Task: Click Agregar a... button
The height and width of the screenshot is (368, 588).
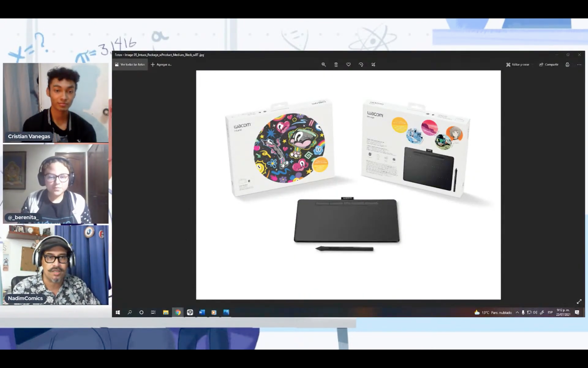Action: point(161,65)
